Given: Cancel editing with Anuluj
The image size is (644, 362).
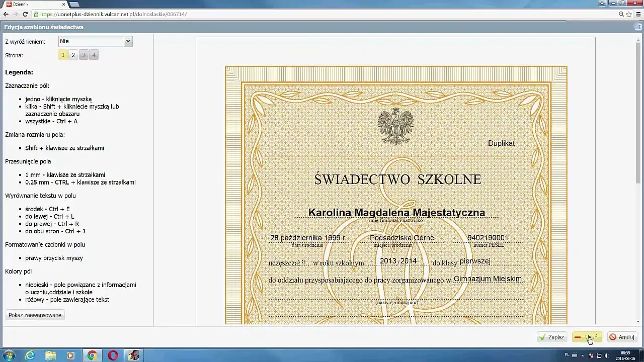Looking at the screenshot, I should point(622,337).
